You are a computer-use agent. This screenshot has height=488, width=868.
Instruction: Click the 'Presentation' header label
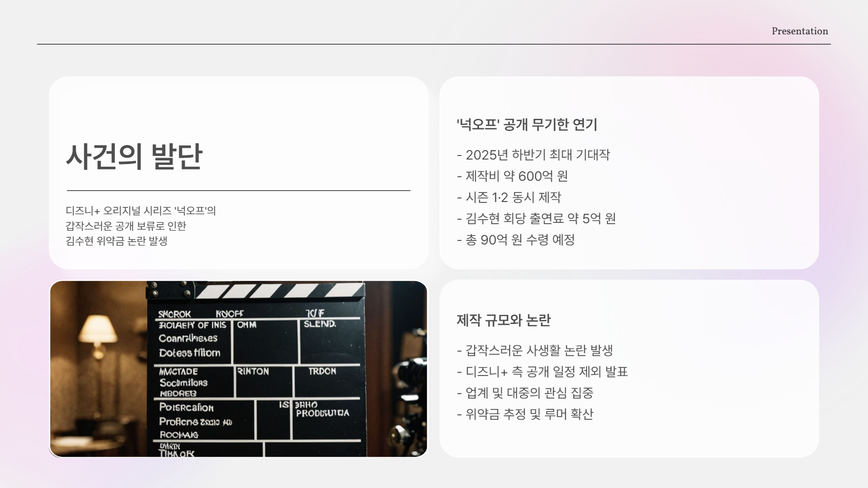pyautogui.click(x=799, y=31)
